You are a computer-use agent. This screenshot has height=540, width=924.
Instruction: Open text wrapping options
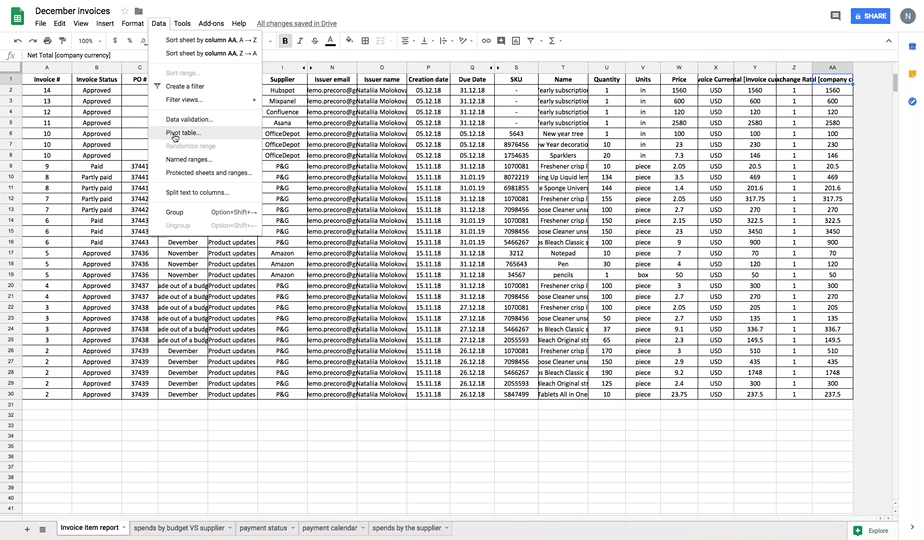(445, 41)
